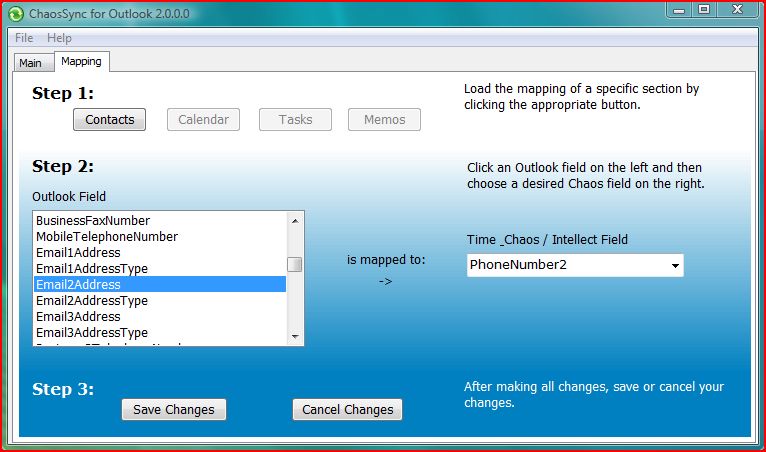Load the Tasks mapping

pyautogui.click(x=295, y=120)
